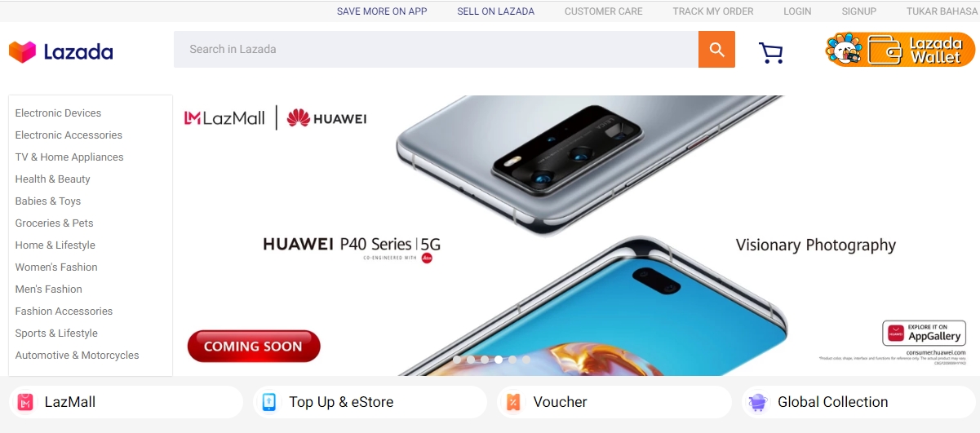Screen dimensions: 980x433
Task: Expand the Women's Fashion category
Action: coord(56,267)
